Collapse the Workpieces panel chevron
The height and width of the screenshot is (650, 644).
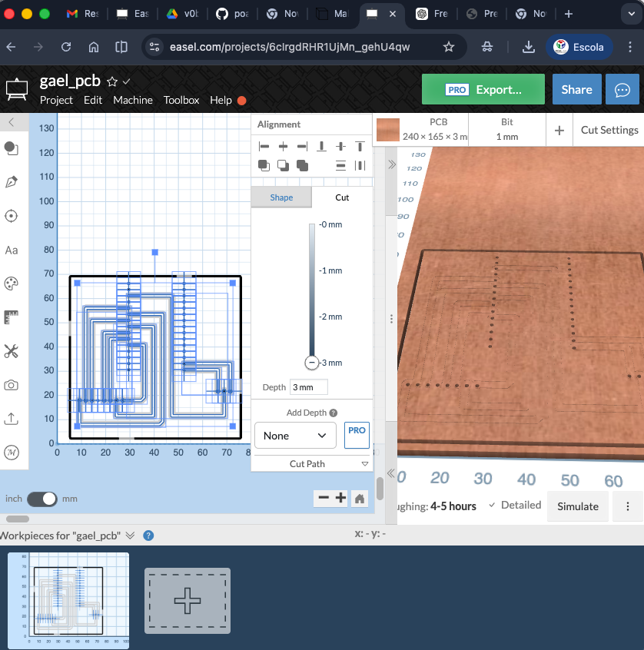[130, 536]
